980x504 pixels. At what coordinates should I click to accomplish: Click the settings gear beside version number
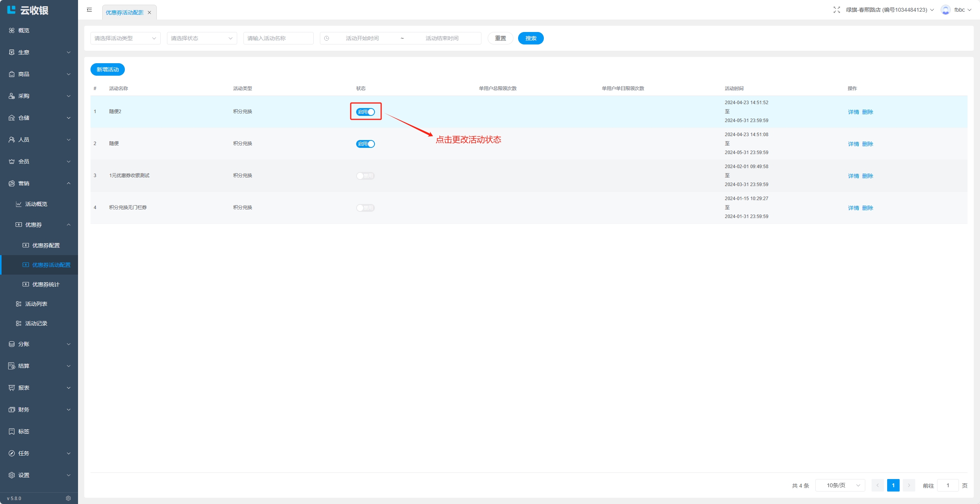point(68,498)
